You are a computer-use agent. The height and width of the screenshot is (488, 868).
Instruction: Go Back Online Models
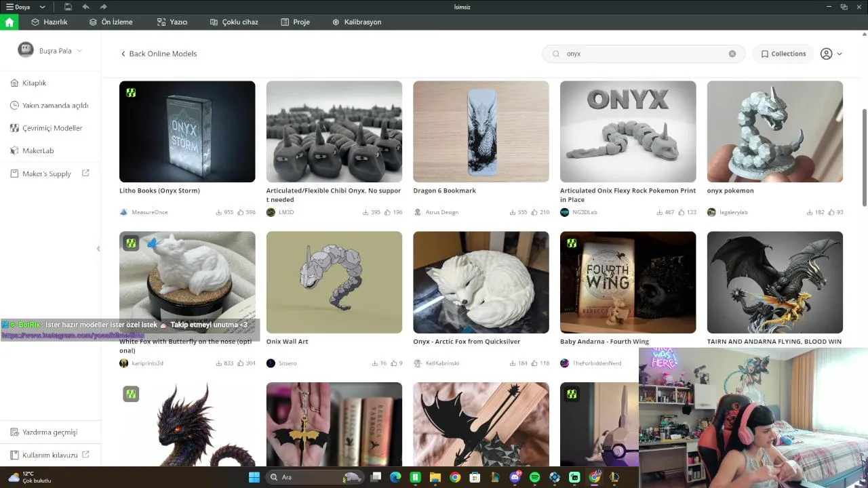click(159, 54)
